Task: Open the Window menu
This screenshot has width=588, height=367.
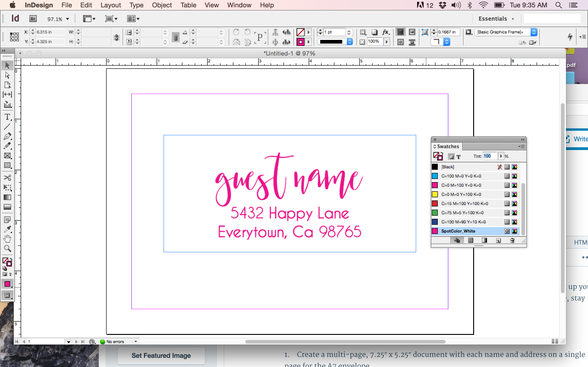Action: [239, 5]
